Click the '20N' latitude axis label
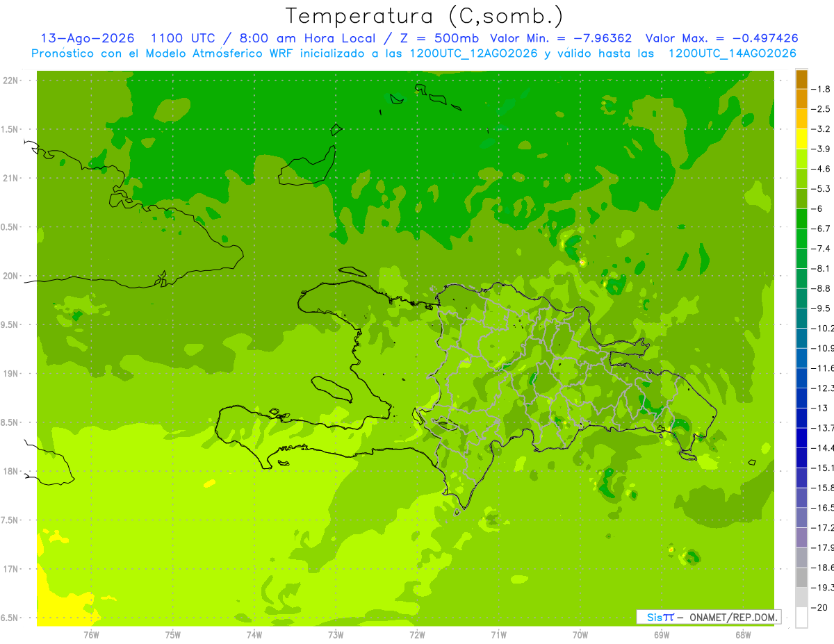 [x=10, y=276]
